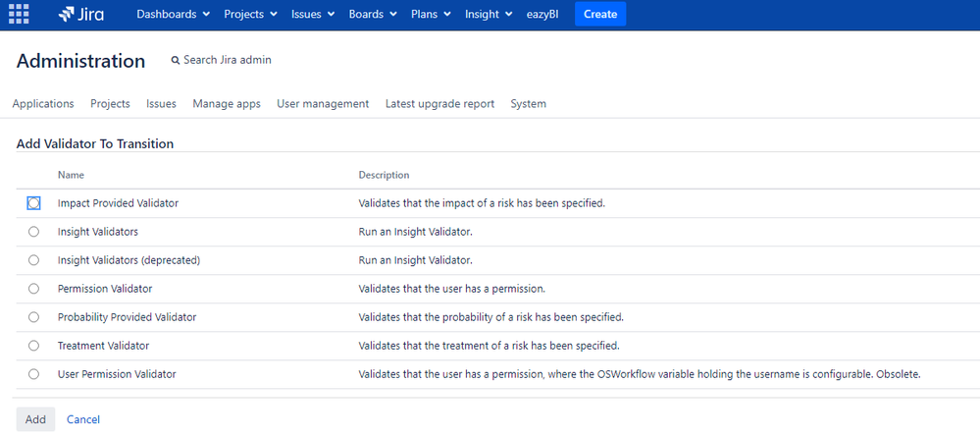Click the Impact Provided Validator name text
Screen dimensions: 980x438
click(118, 203)
